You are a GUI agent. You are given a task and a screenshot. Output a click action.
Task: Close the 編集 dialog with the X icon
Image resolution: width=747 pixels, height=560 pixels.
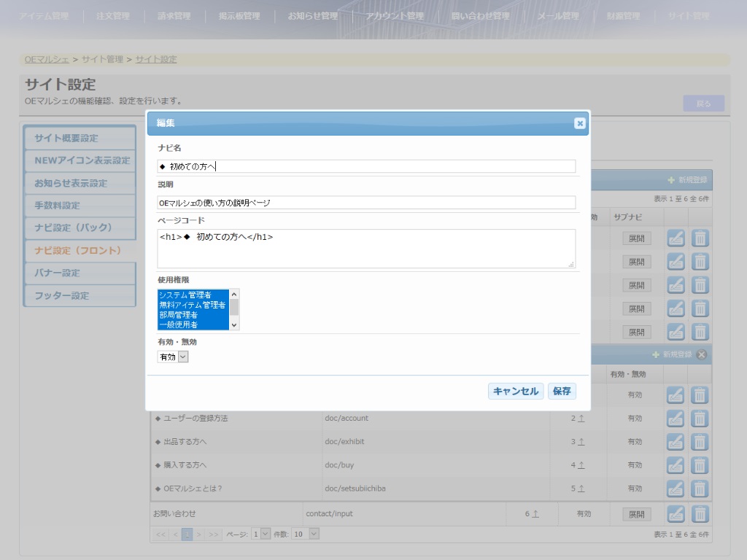point(580,123)
